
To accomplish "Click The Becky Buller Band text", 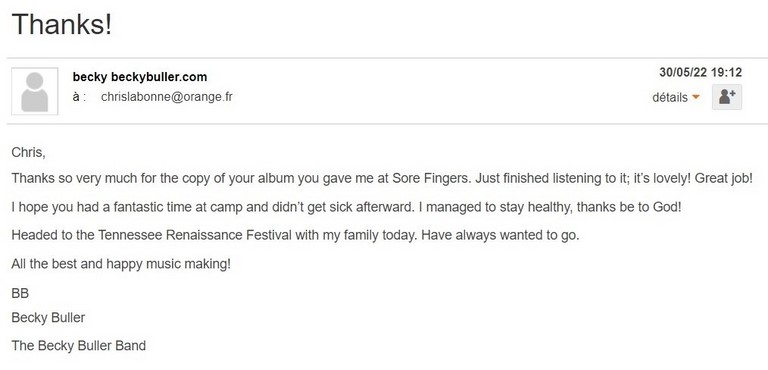I will (78, 345).
